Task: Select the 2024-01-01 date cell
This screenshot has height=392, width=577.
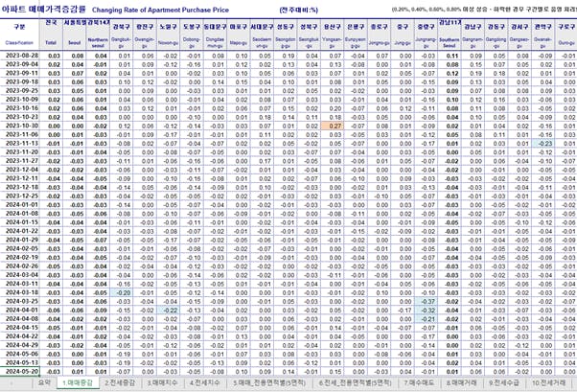Action: point(20,205)
